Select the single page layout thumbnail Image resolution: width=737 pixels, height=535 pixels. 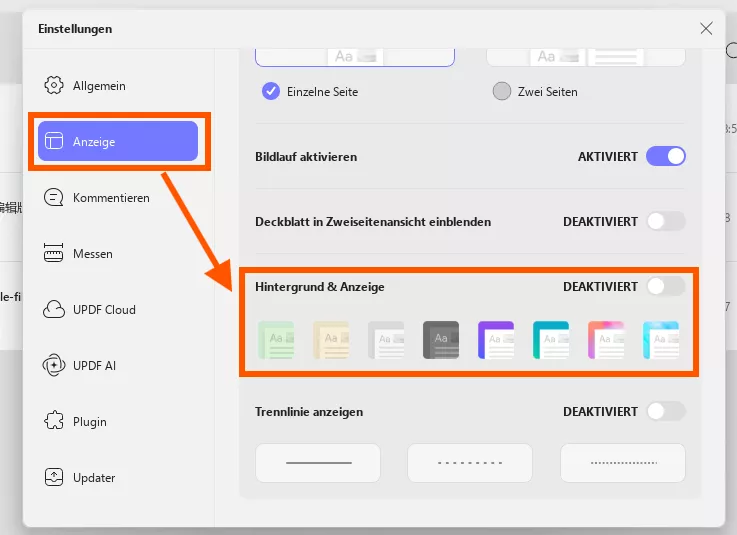pos(355,57)
